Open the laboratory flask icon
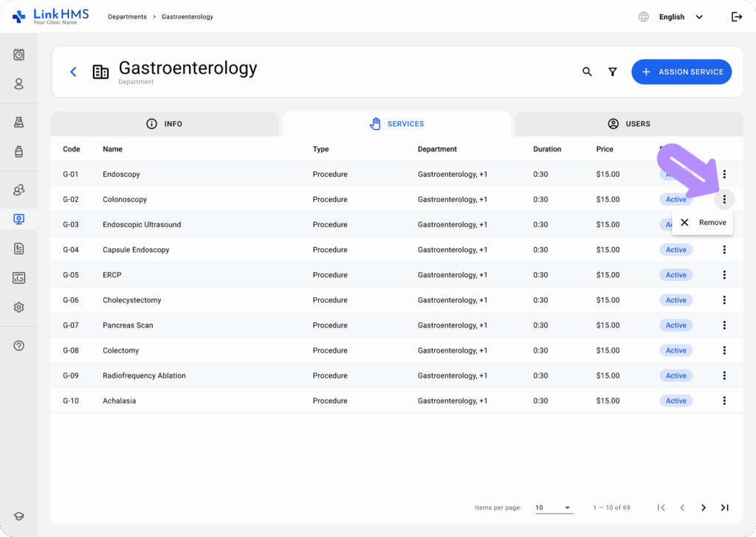The height and width of the screenshot is (537, 756). (x=18, y=121)
